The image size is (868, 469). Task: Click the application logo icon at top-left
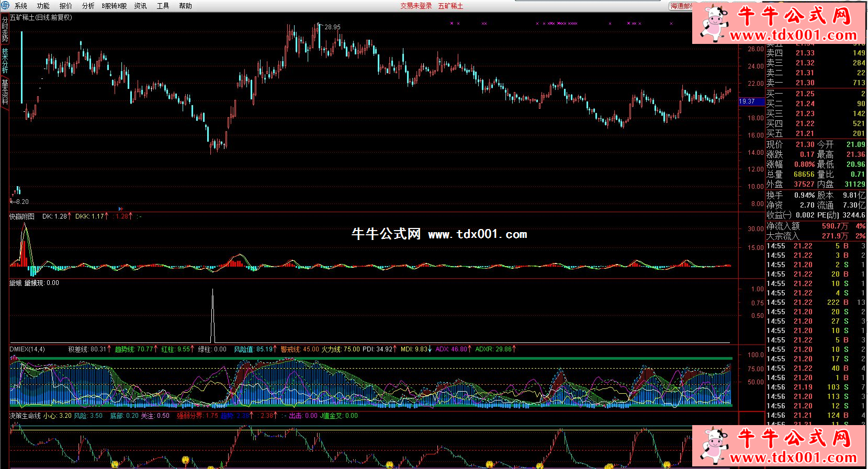(5, 5)
